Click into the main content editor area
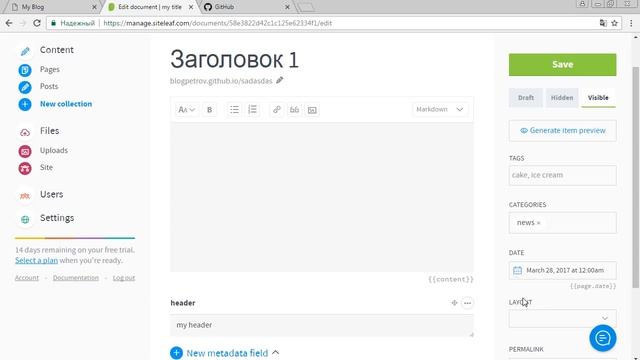The image size is (640, 360). tap(322, 198)
